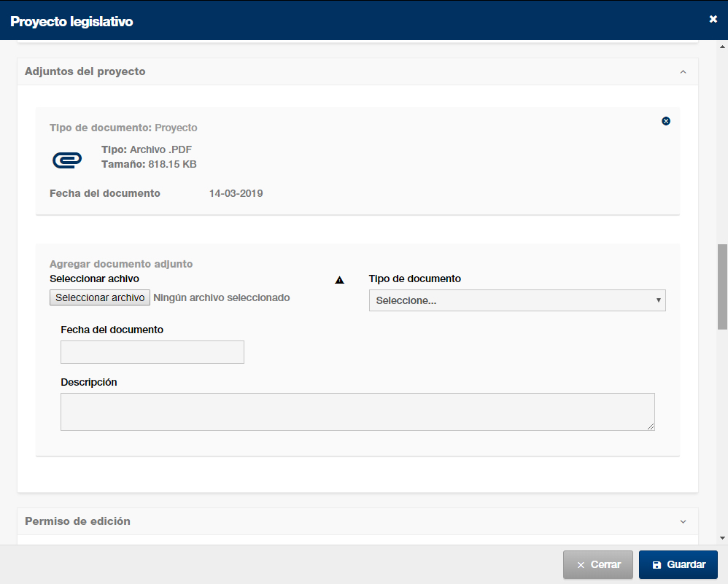This screenshot has height=584, width=728.
Task: Click the paperclip attachment icon
Action: click(x=67, y=160)
